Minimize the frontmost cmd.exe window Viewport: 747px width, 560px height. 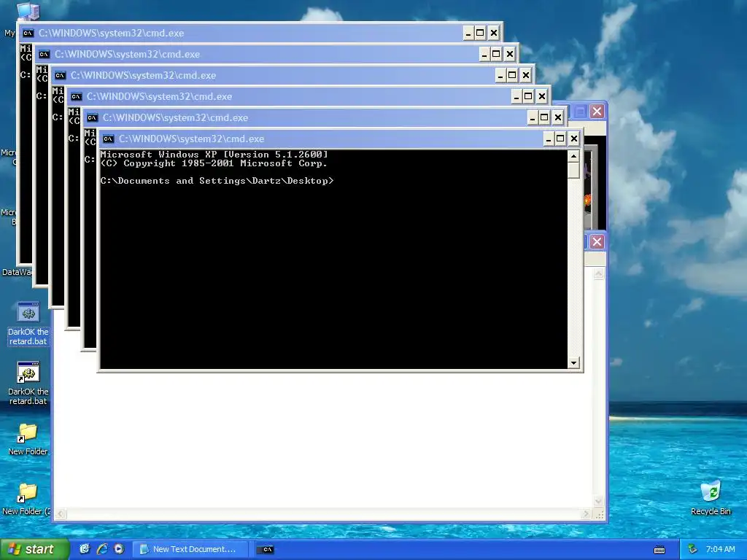pos(549,139)
